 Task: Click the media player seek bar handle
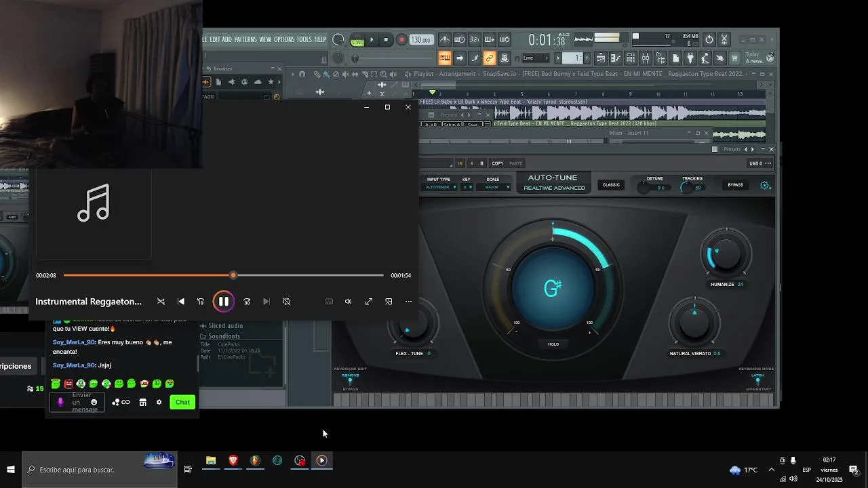(233, 275)
